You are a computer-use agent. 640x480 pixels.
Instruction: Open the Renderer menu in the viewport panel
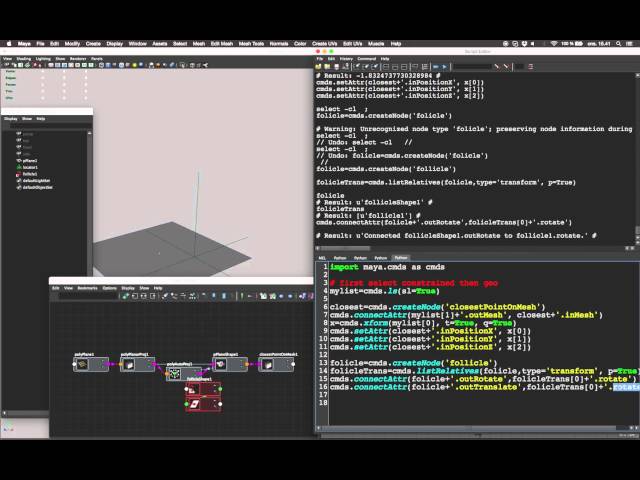(78, 59)
